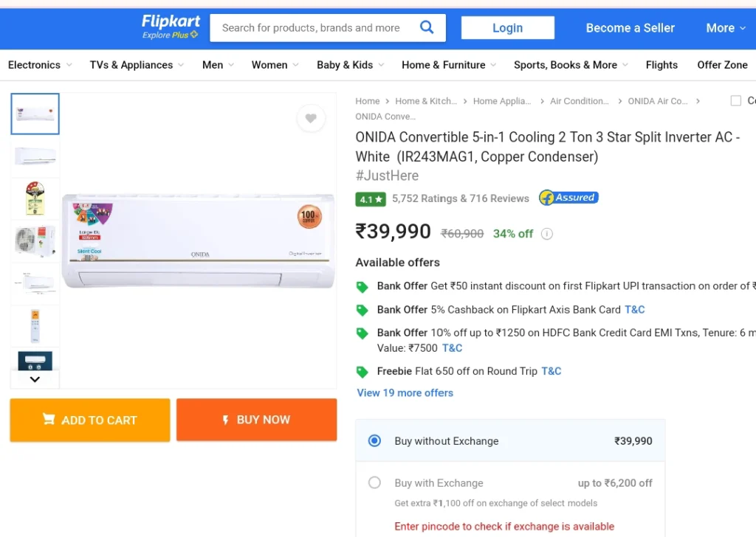The height and width of the screenshot is (537, 756).
Task: Open the More dropdown in header
Action: [x=726, y=28]
